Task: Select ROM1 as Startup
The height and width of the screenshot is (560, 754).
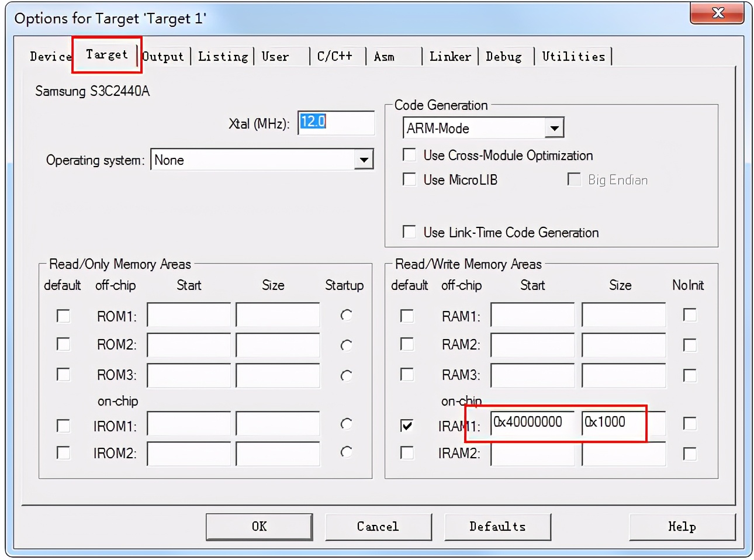Action: pos(346,316)
